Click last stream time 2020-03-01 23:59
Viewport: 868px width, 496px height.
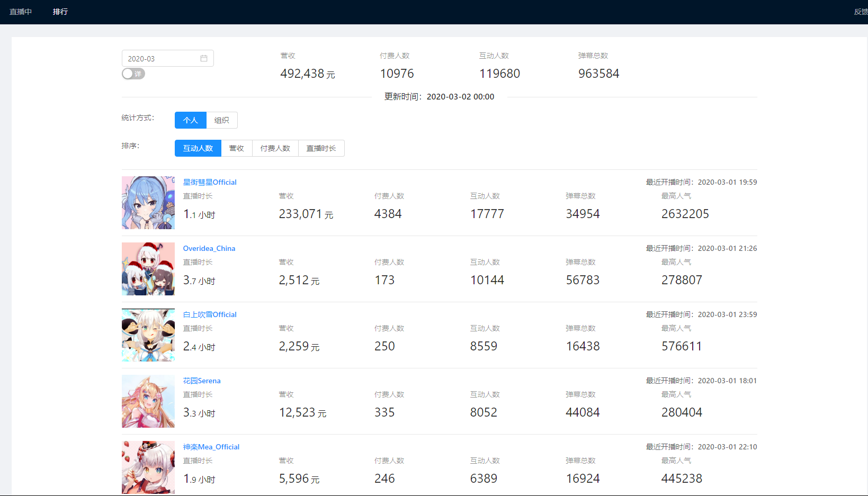[728, 314]
